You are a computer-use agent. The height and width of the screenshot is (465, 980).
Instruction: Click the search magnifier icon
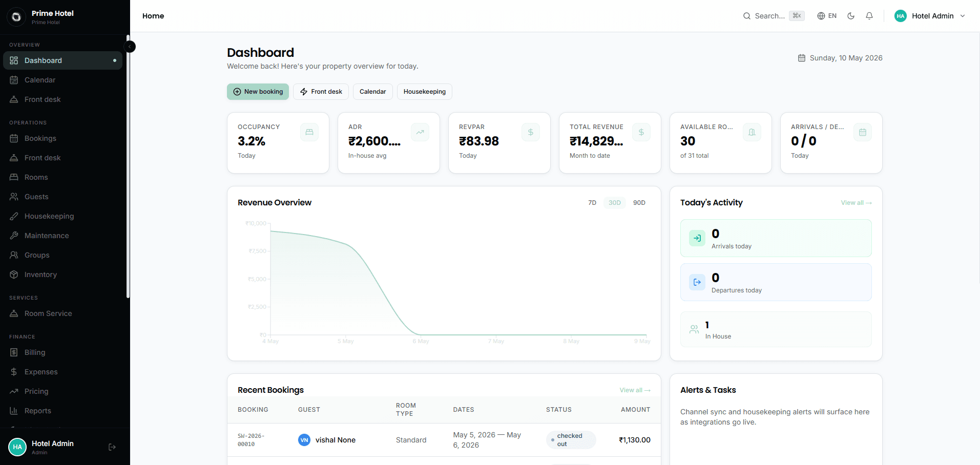747,16
